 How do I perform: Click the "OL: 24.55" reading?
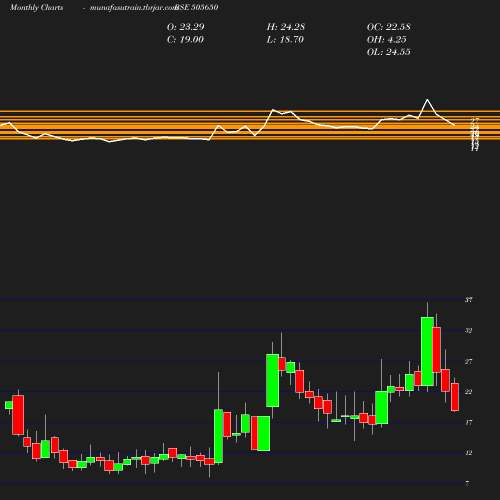click(x=389, y=52)
